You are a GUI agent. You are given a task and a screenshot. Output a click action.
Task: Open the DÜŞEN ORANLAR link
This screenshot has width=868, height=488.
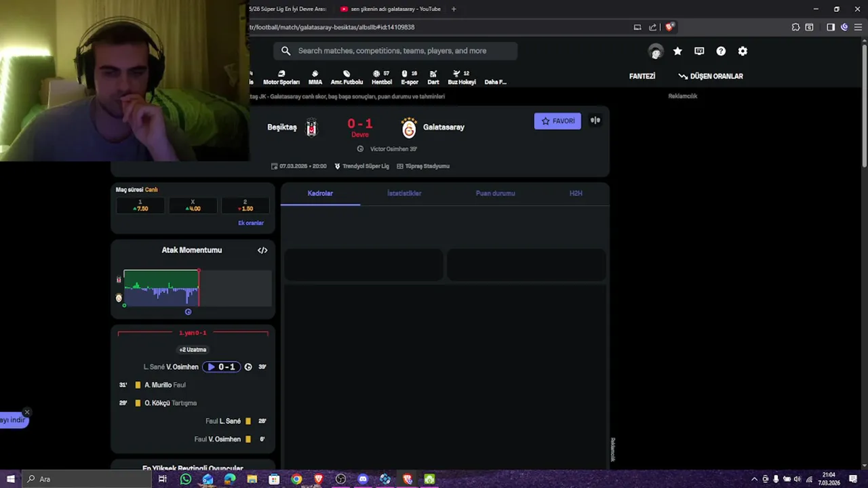click(x=711, y=77)
